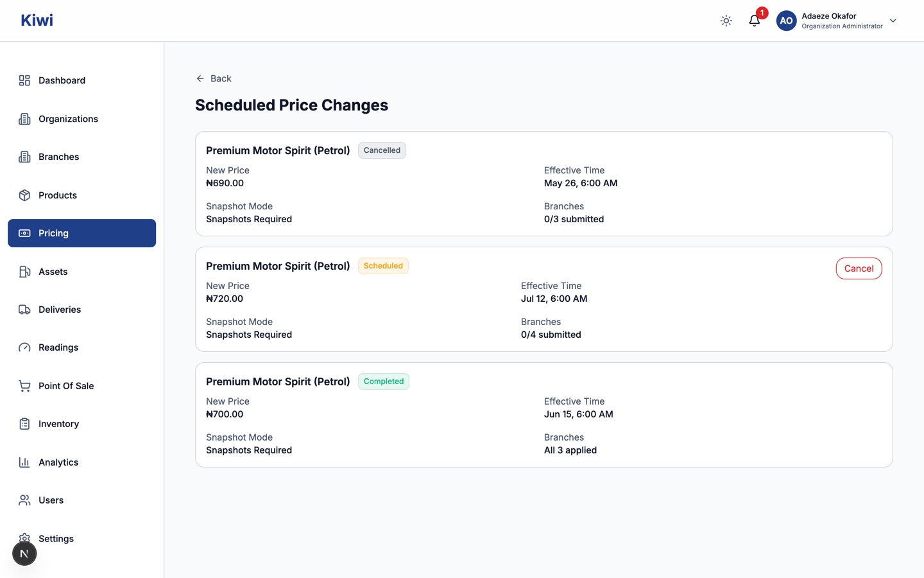Viewport: 924px width, 578px height.
Task: Click the 0/3 submitted branches text
Action: point(574,219)
